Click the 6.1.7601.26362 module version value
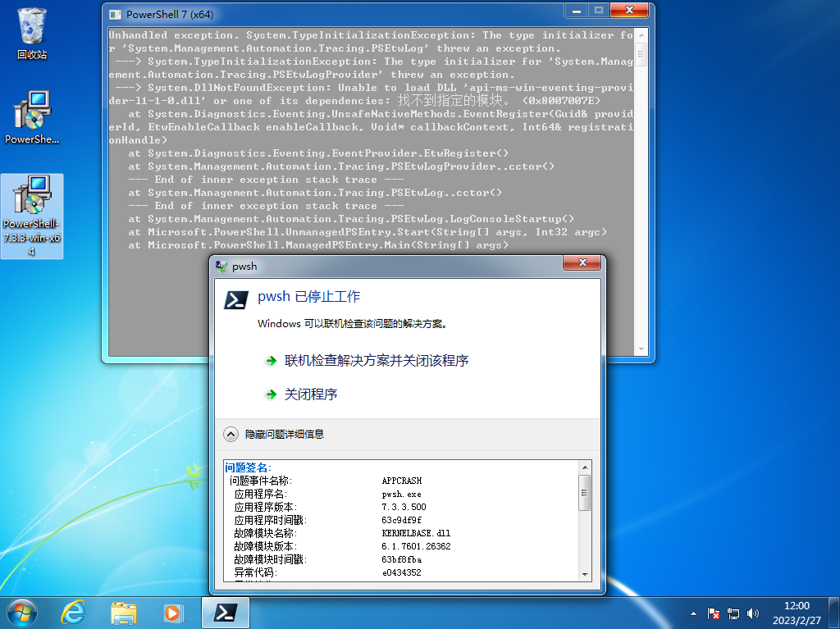The width and height of the screenshot is (840, 629). tap(416, 546)
